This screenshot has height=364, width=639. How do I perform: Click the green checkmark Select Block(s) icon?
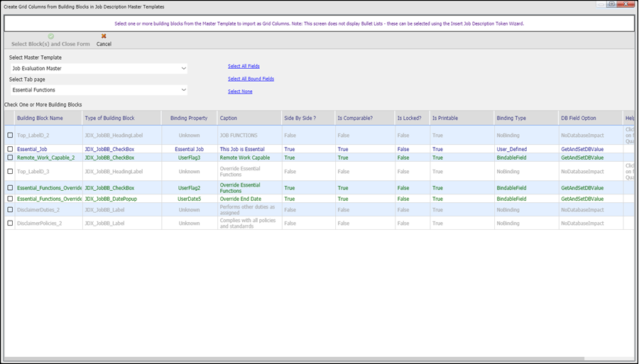51,36
